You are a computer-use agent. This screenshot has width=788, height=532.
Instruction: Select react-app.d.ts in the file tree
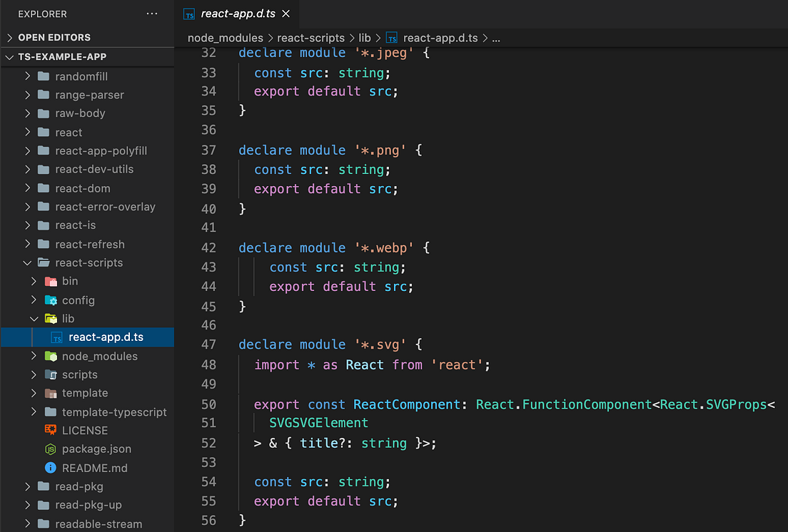click(x=88, y=337)
